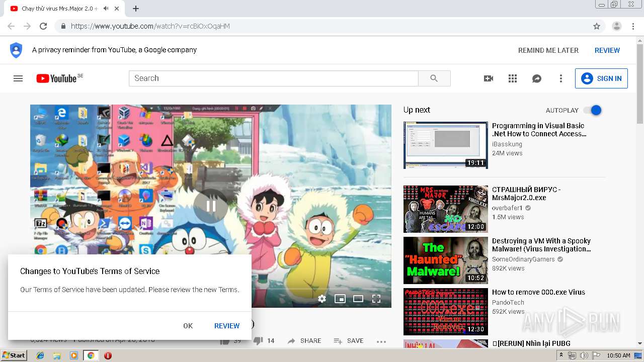Dislike the video with thumbs down
644x362 pixels.
click(x=264, y=341)
